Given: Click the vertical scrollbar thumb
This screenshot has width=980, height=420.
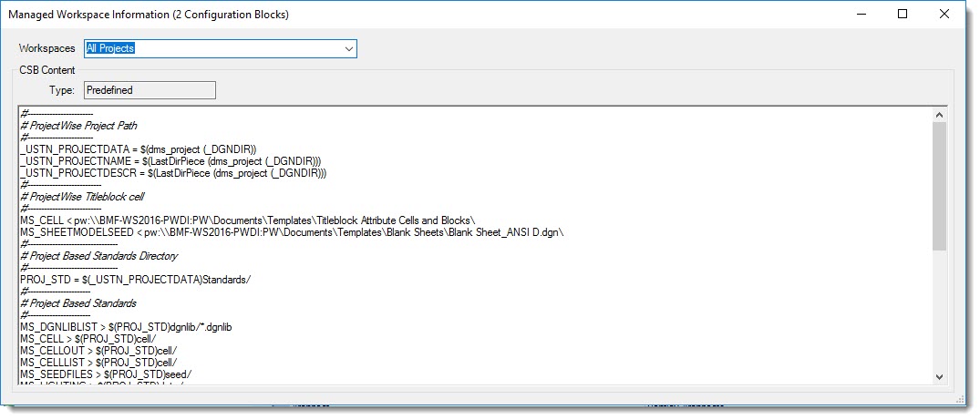Looking at the screenshot, I should point(939,185).
